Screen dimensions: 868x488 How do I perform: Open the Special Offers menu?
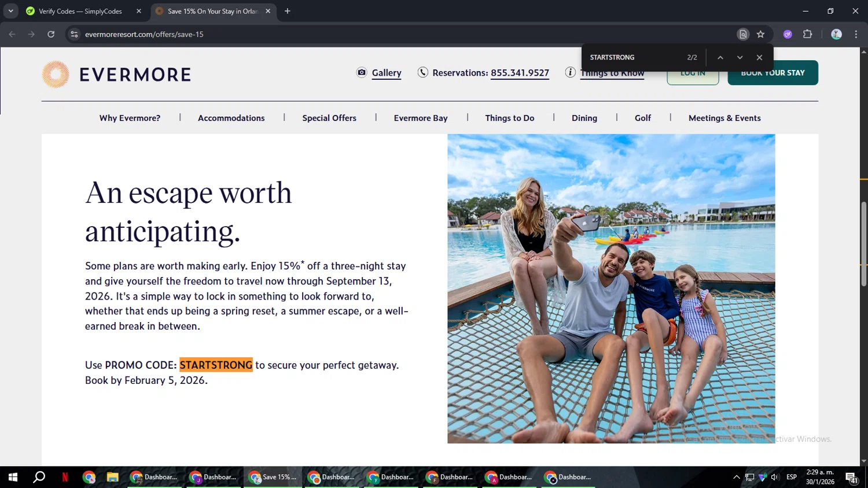tap(329, 118)
